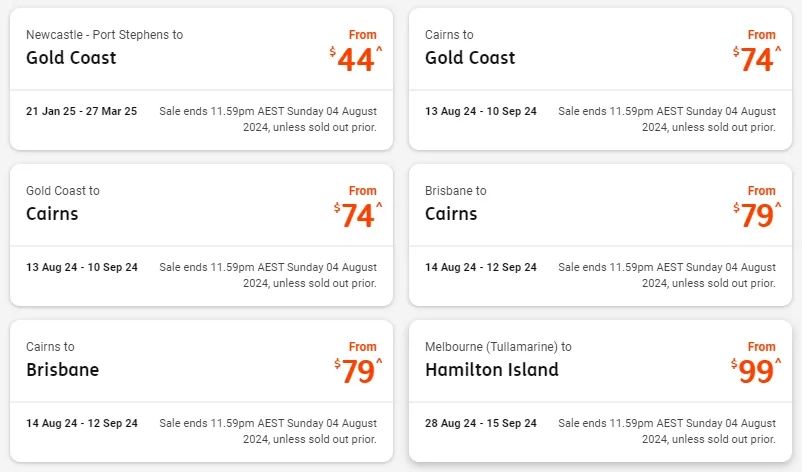Screen dimensions: 802x472
Task: Click sale end text on Cairns to Brisbane card
Action: 268,431
